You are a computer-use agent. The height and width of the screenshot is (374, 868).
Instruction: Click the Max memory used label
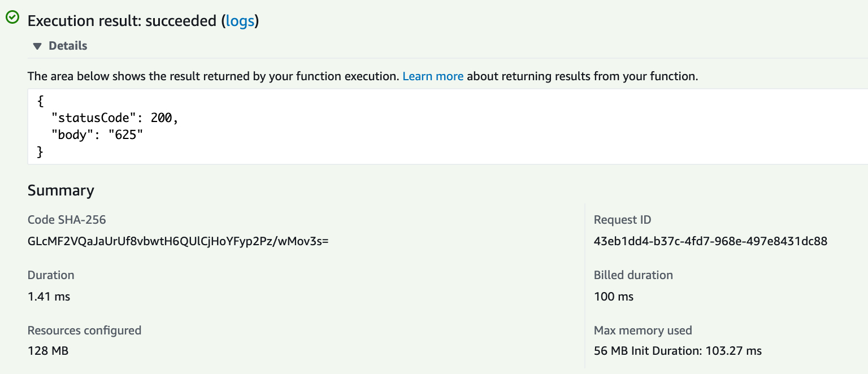pos(643,330)
